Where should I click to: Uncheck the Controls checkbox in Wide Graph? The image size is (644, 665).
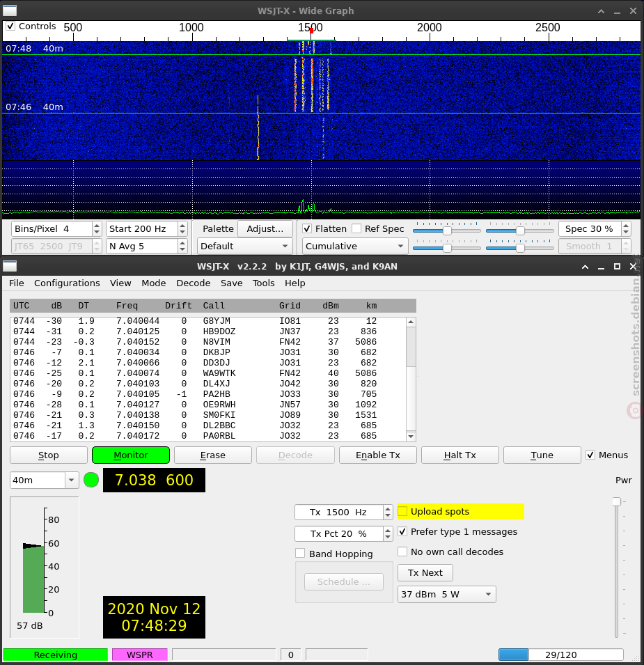pos(10,26)
